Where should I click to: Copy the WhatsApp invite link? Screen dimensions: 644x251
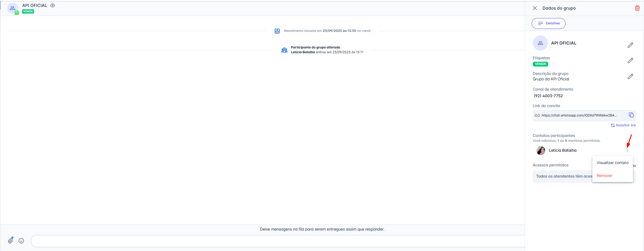tap(631, 115)
